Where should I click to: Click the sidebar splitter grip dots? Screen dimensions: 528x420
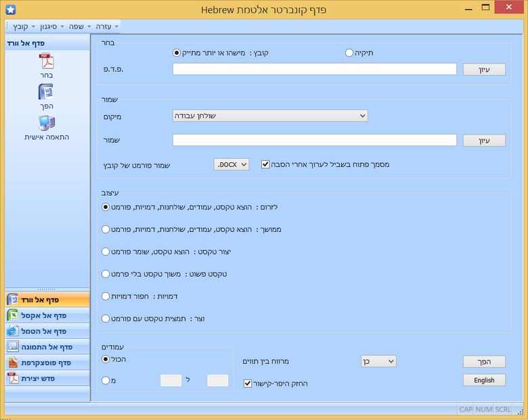point(47,289)
